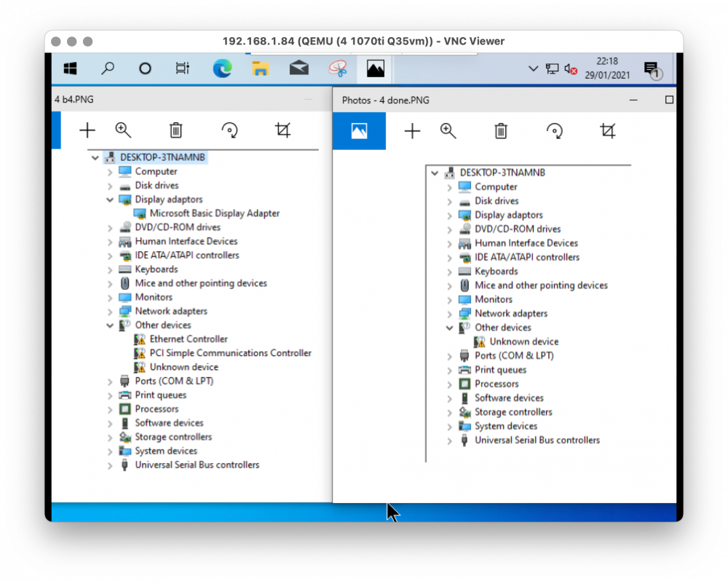Expand Disk drives in left image
The height and width of the screenshot is (581, 728).
[110, 186]
